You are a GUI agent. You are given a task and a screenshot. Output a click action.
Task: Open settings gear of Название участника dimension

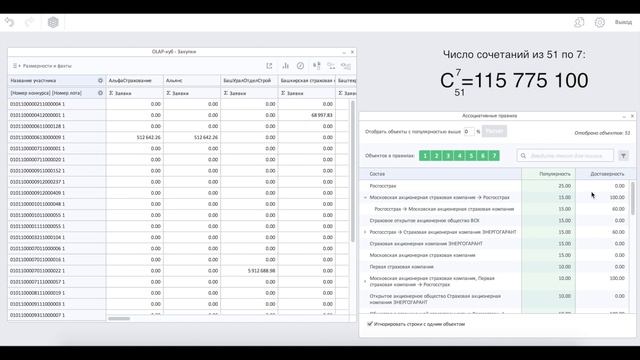(100, 80)
